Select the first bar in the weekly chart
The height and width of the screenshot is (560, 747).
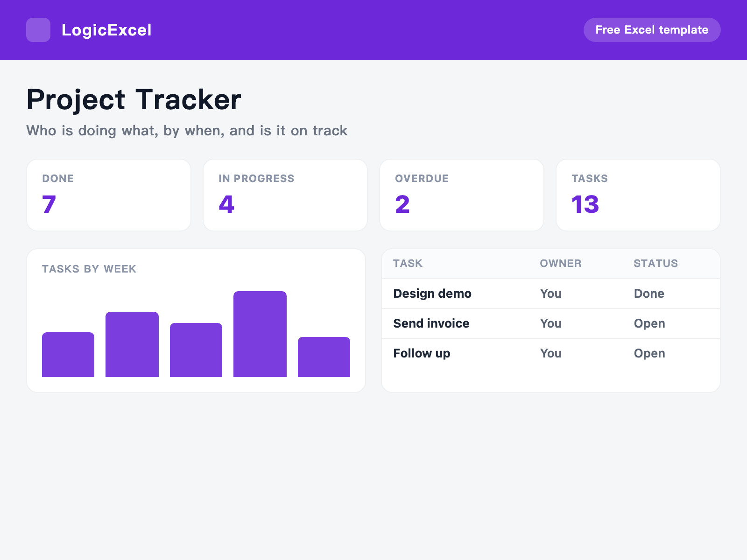click(68, 355)
